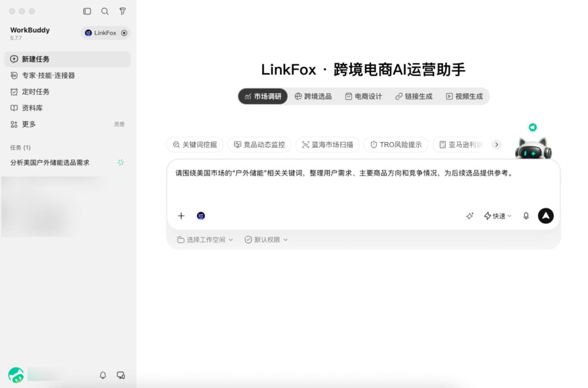The width and height of the screenshot is (588, 388).
Task: Click the spinning status icon beside the task
Action: point(120,163)
